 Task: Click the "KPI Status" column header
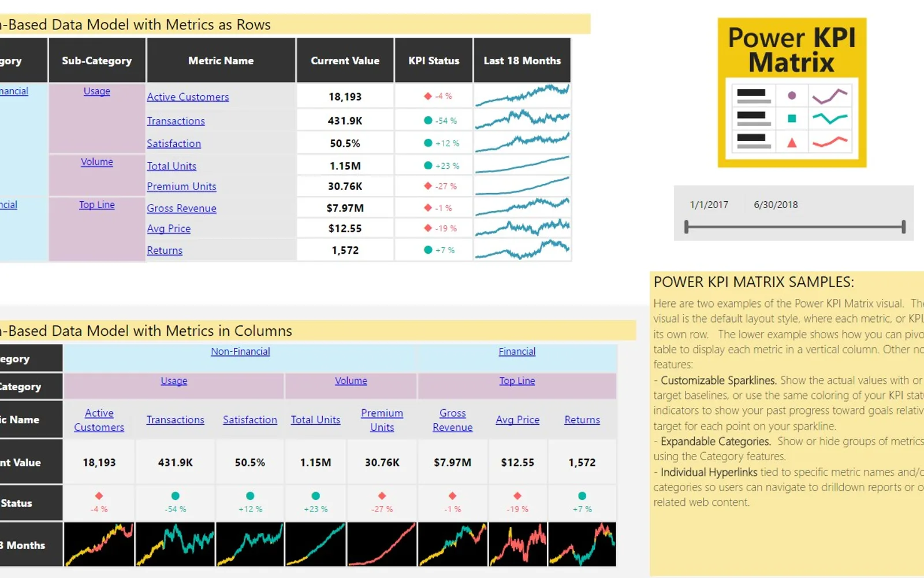434,61
